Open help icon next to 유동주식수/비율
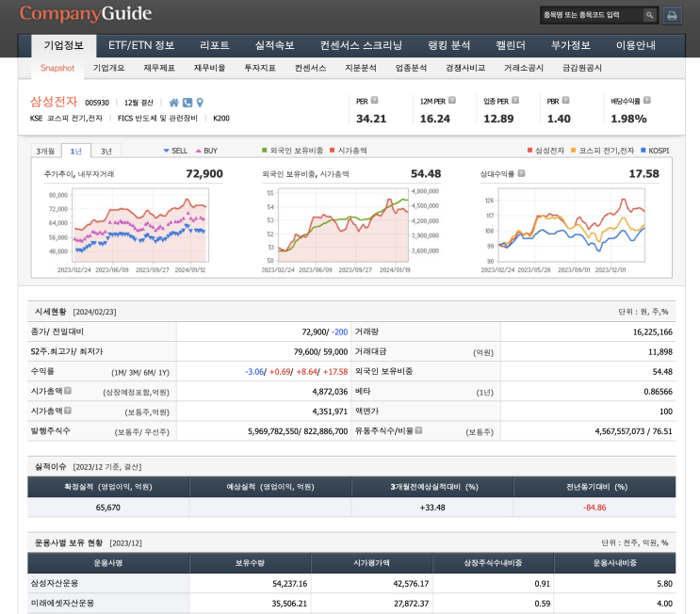This screenshot has width=700, height=614. [x=418, y=430]
